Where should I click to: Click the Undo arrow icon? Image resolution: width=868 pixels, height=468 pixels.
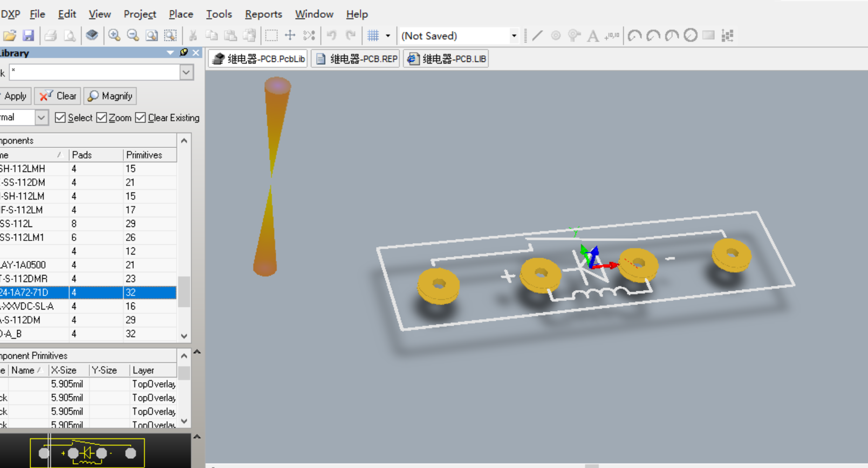point(331,36)
